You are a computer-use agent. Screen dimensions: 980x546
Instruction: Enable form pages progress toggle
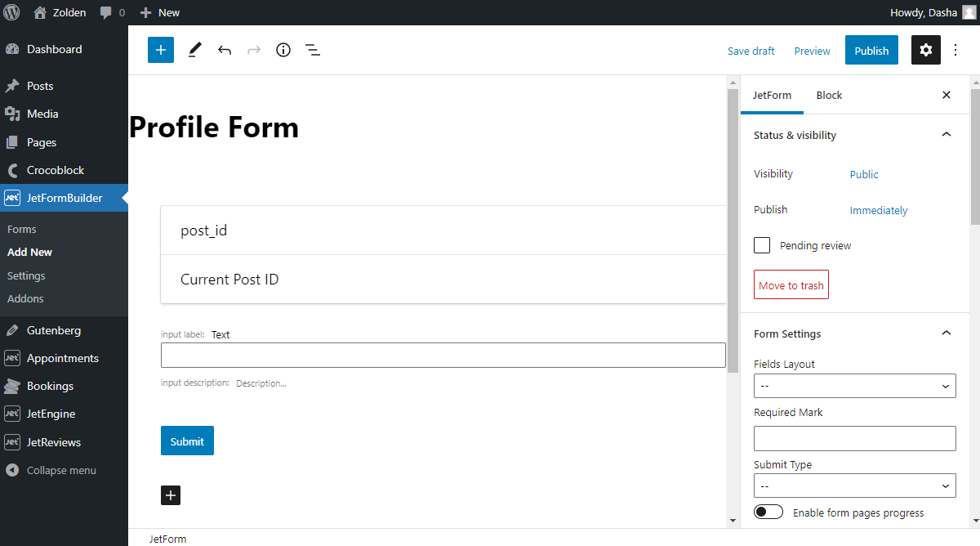pos(768,511)
